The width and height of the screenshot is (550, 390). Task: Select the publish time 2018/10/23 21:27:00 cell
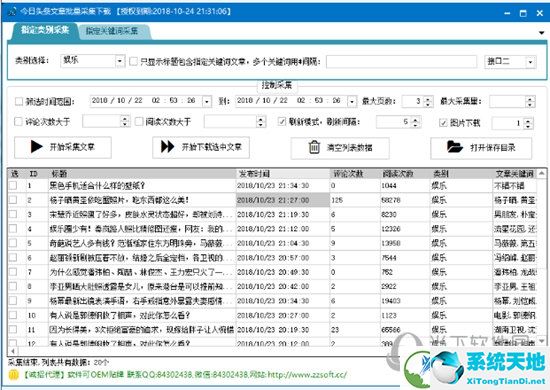tap(283, 200)
